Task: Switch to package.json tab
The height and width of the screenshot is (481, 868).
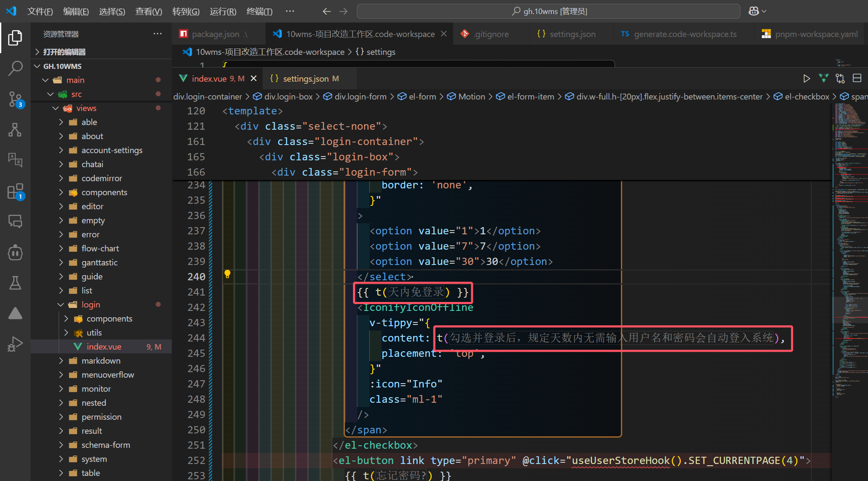Action: (x=219, y=34)
